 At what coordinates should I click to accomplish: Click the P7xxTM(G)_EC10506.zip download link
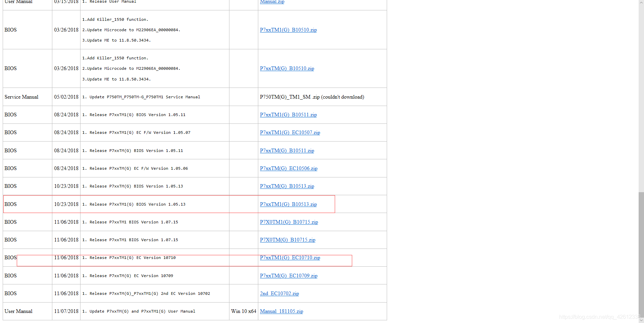pos(288,168)
